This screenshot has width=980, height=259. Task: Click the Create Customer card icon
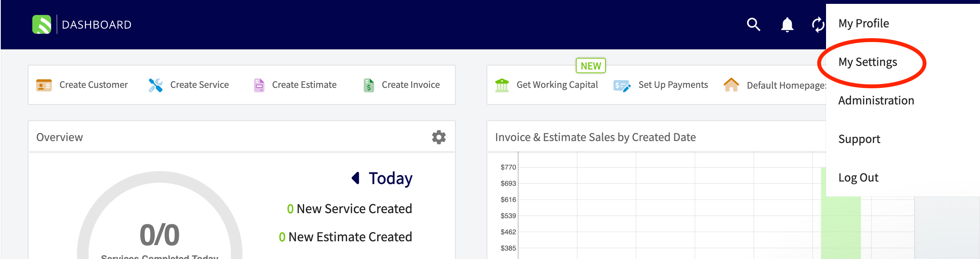pyautogui.click(x=44, y=85)
